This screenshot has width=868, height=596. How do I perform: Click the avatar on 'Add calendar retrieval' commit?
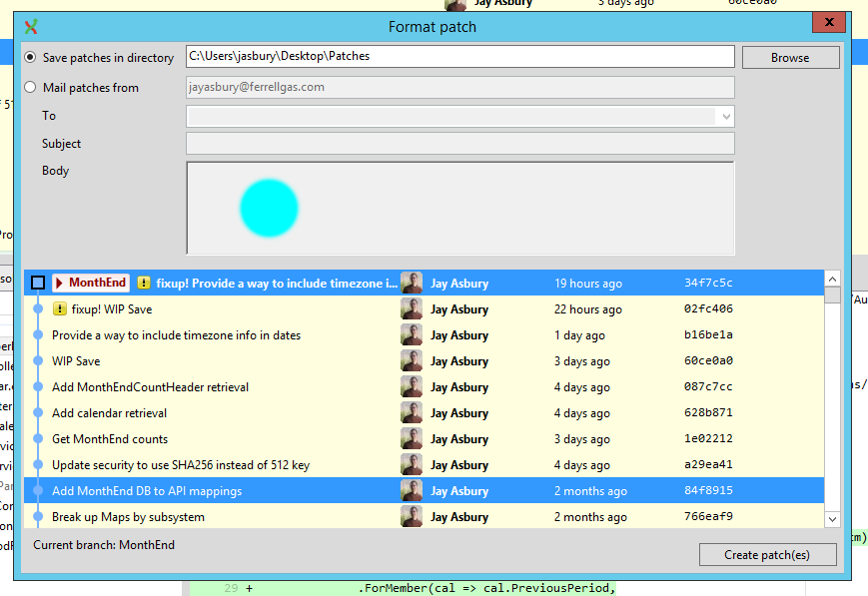point(412,412)
